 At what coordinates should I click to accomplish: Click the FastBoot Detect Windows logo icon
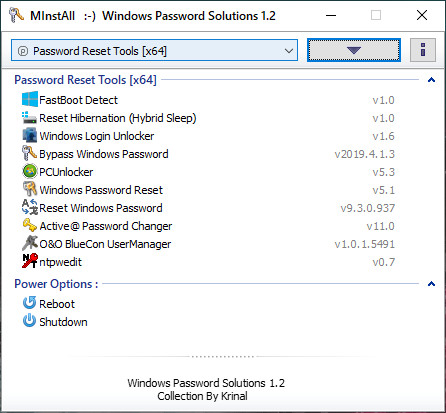point(30,100)
